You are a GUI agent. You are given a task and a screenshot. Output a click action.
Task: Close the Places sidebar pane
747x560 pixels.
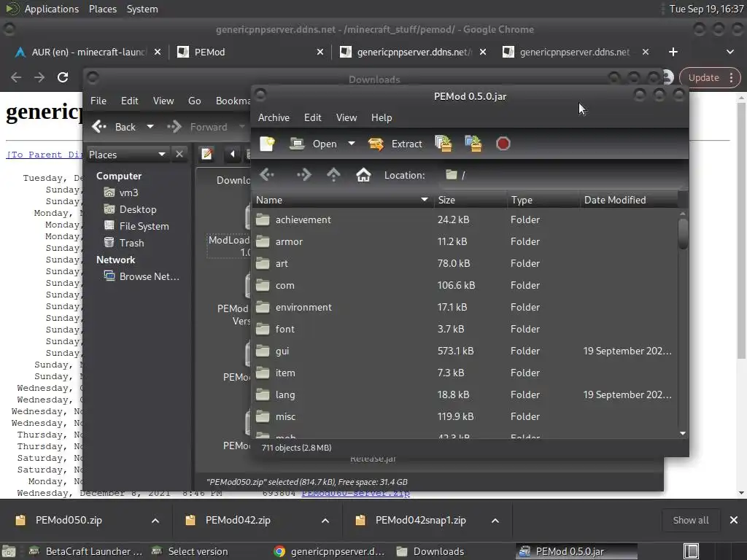click(x=179, y=155)
